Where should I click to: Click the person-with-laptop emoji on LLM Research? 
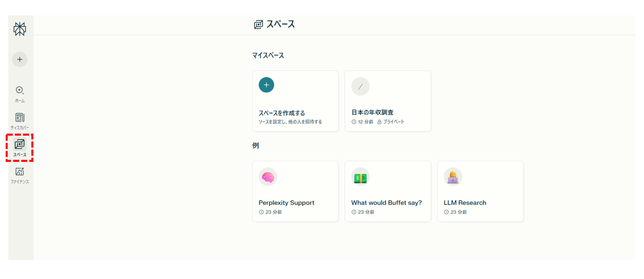point(452,177)
